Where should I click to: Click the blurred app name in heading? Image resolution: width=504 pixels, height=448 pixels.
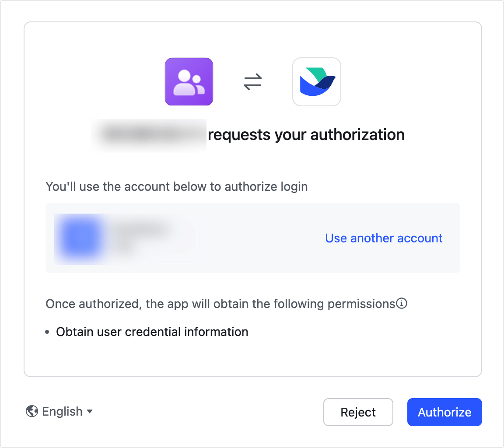point(149,134)
